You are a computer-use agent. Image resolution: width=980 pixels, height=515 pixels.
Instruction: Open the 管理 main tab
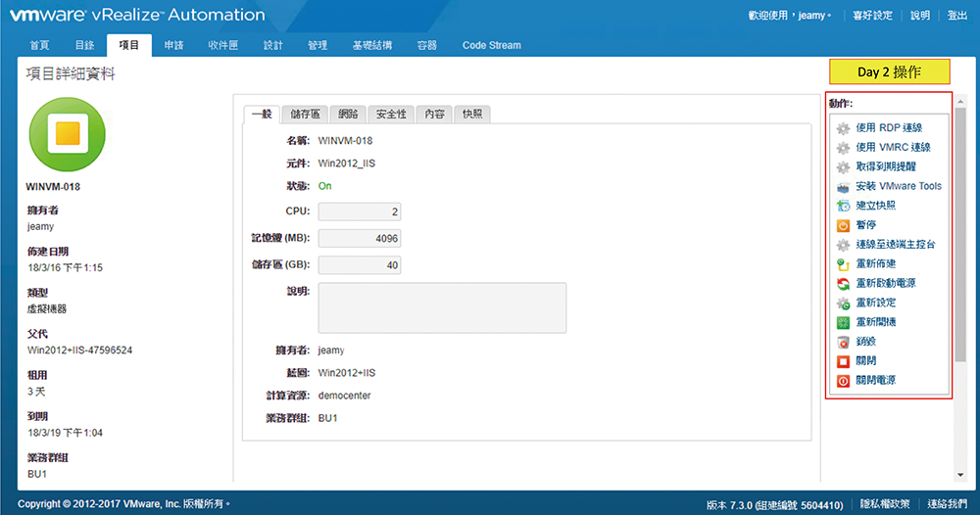tap(318, 45)
